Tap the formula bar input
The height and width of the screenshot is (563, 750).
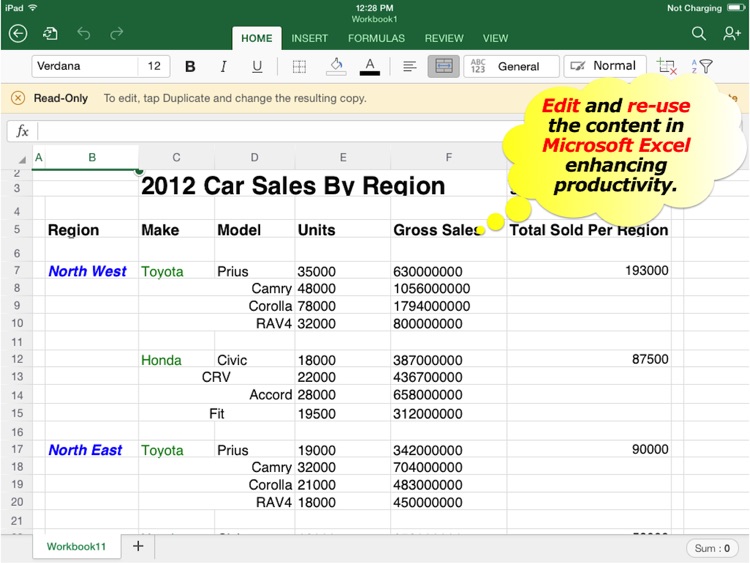pyautogui.click(x=268, y=131)
